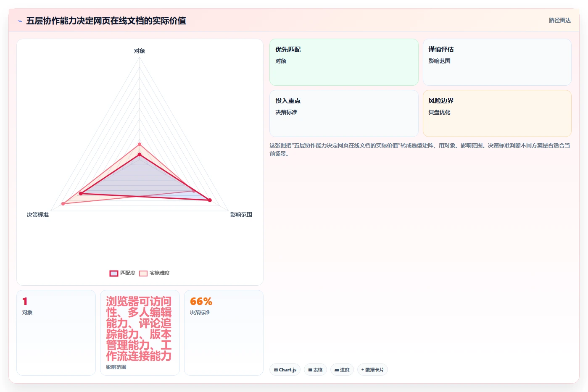Viewport: 588px width, 392px height.
Task: Click the light pink point near 决策标准
Action: 63,204
